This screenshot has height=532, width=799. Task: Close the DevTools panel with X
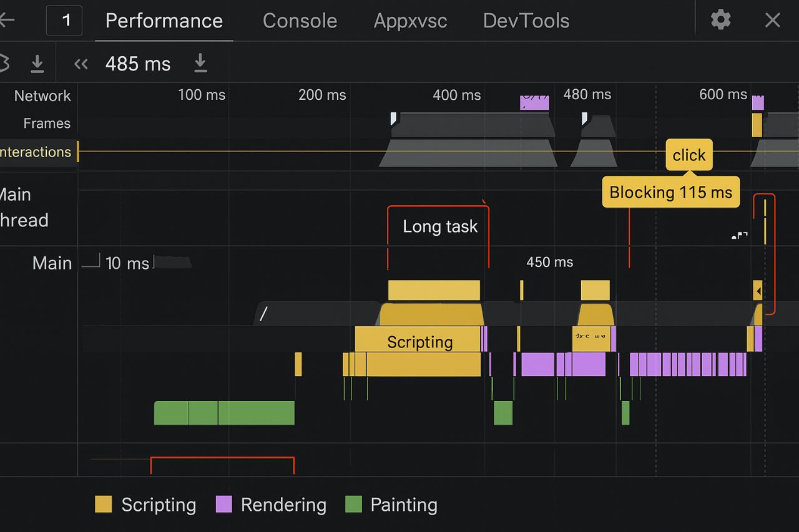tap(772, 21)
